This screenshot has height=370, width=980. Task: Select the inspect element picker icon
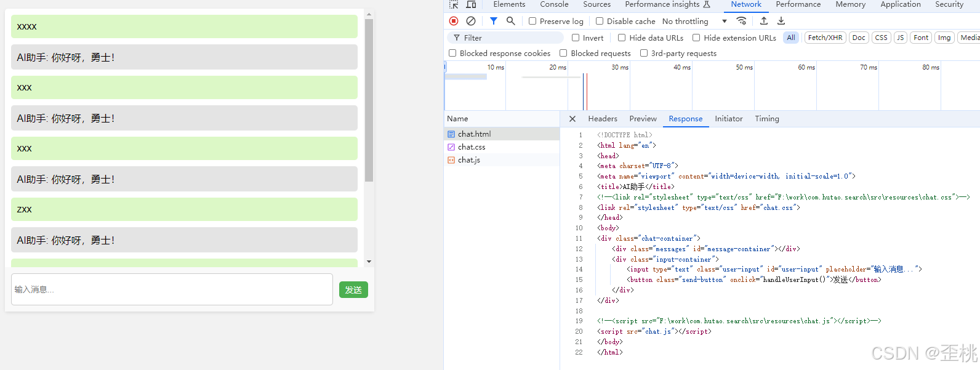click(454, 4)
